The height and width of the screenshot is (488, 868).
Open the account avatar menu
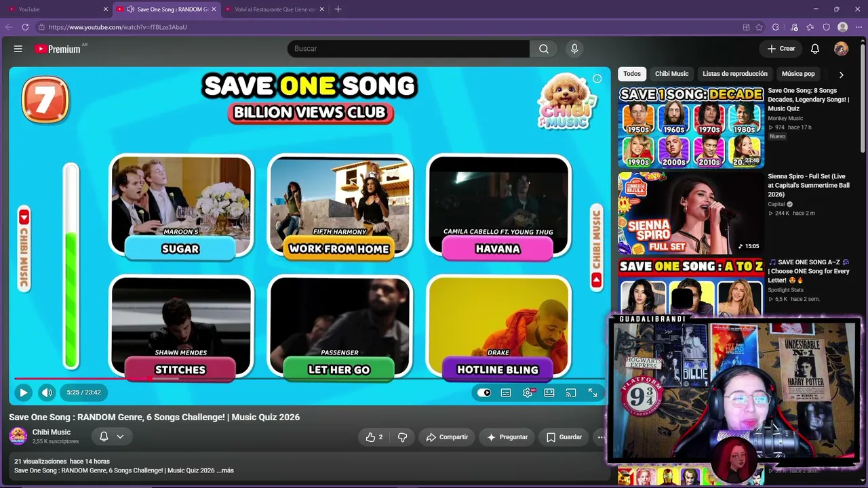(x=841, y=49)
